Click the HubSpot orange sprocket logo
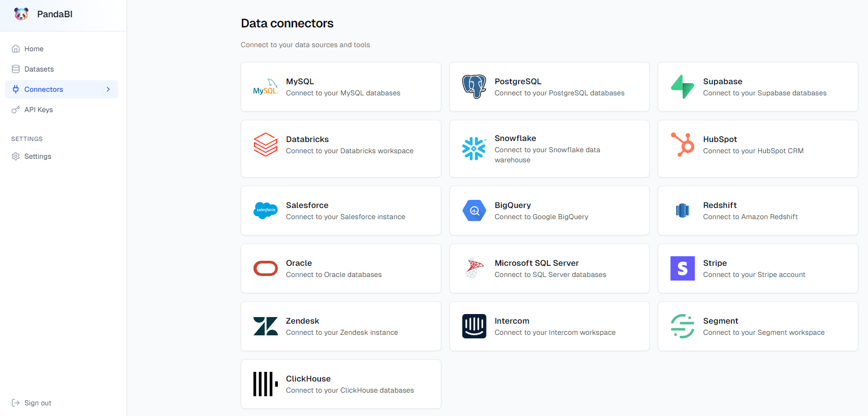 (x=683, y=145)
